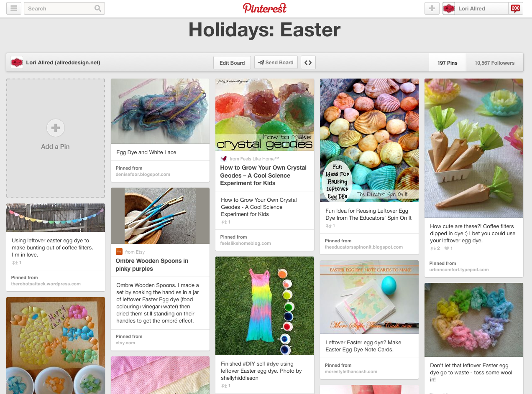
Task: View the 10,567 Followers tab
Action: click(x=494, y=62)
